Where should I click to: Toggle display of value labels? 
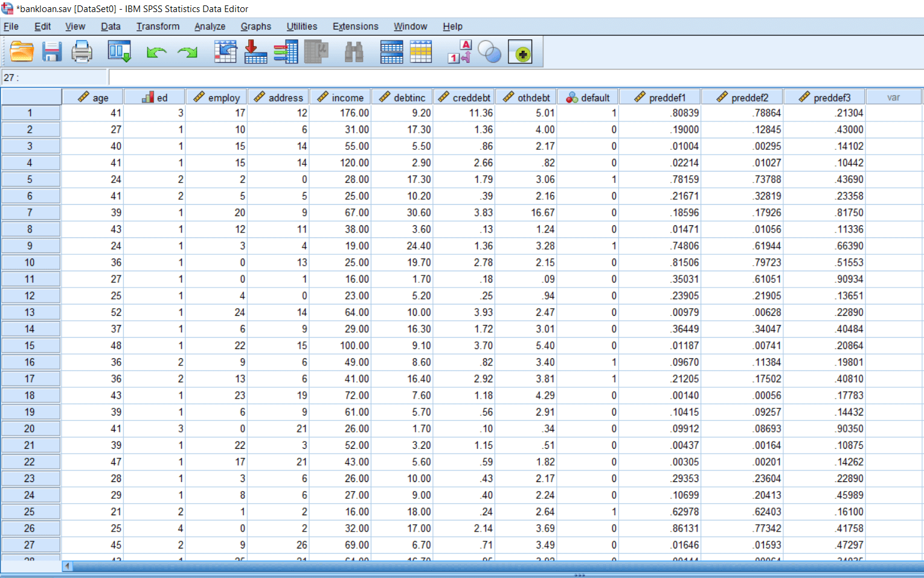coord(458,51)
